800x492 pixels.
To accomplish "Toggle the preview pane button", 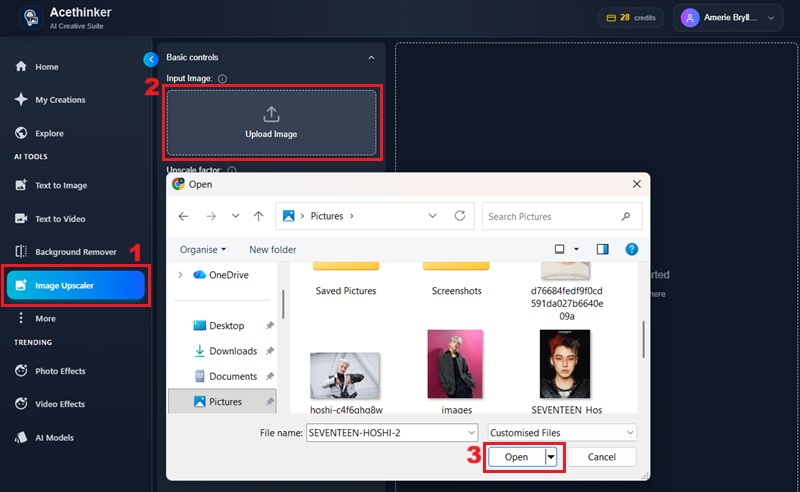I will click(x=602, y=249).
